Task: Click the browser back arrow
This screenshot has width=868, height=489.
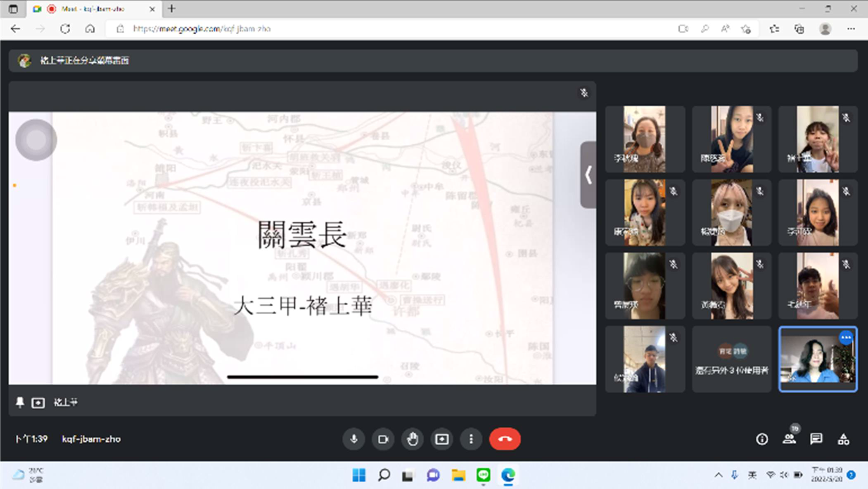Action: coord(15,29)
